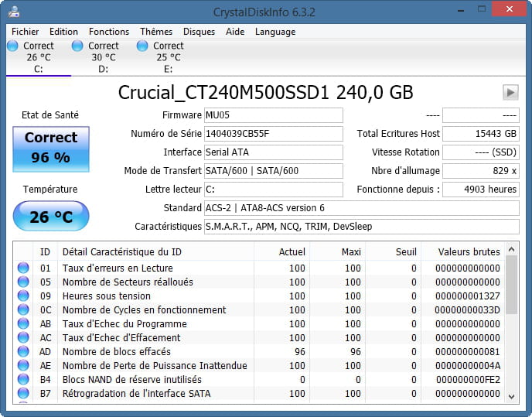
Task: Open the Thèmes menu
Action: (x=156, y=32)
